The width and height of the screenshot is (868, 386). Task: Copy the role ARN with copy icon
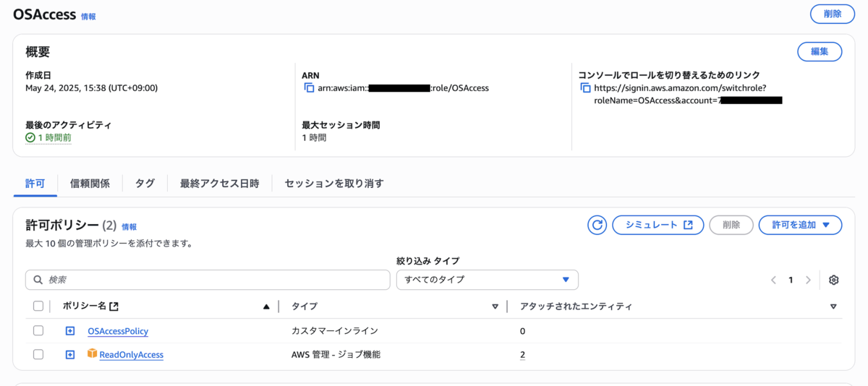click(310, 88)
